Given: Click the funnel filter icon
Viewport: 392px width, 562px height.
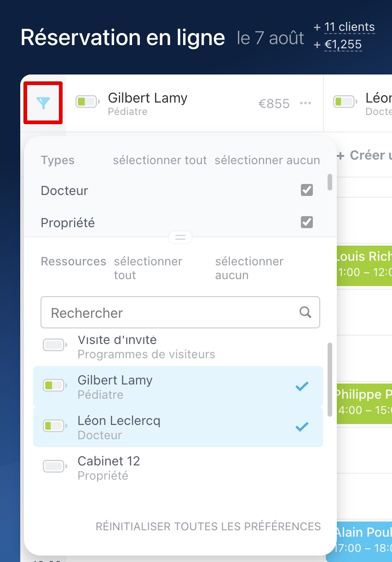Looking at the screenshot, I should pos(43,103).
